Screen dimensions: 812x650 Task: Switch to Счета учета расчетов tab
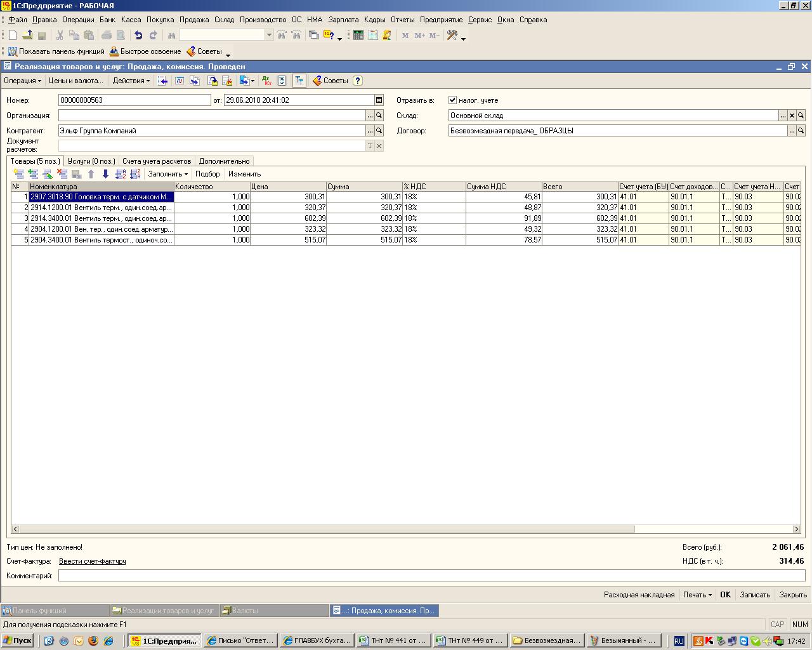(x=157, y=161)
